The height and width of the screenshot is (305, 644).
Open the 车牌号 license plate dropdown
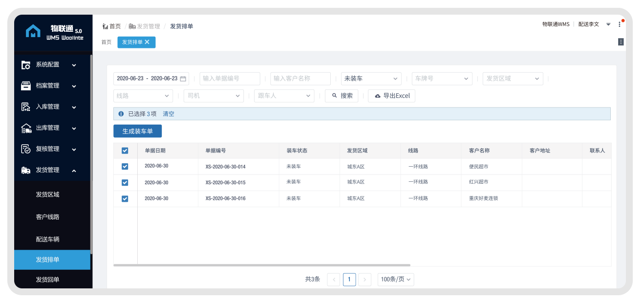(442, 79)
